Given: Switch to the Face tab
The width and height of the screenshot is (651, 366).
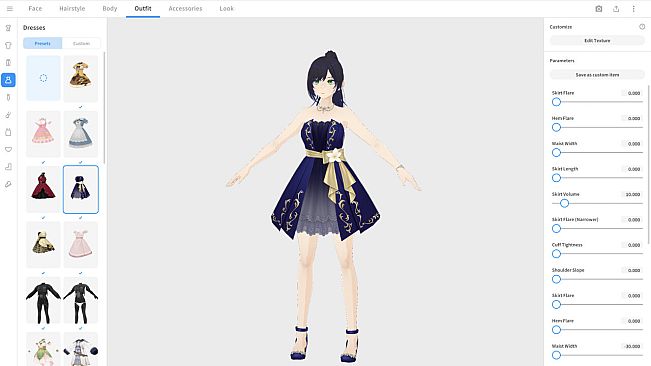Looking at the screenshot, I should [x=35, y=8].
